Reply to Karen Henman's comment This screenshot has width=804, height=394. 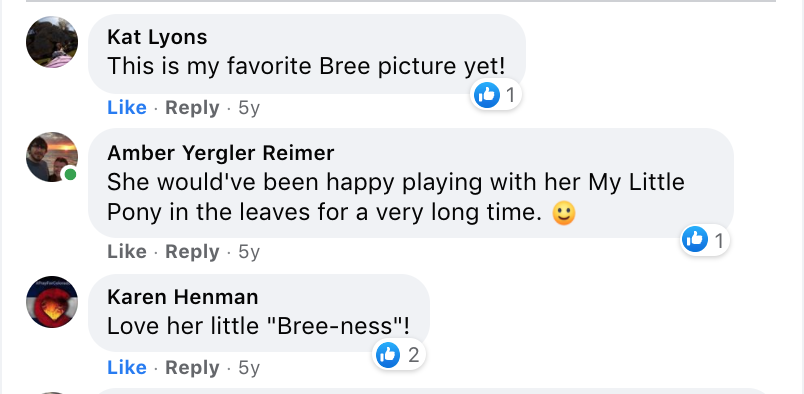[192, 367]
